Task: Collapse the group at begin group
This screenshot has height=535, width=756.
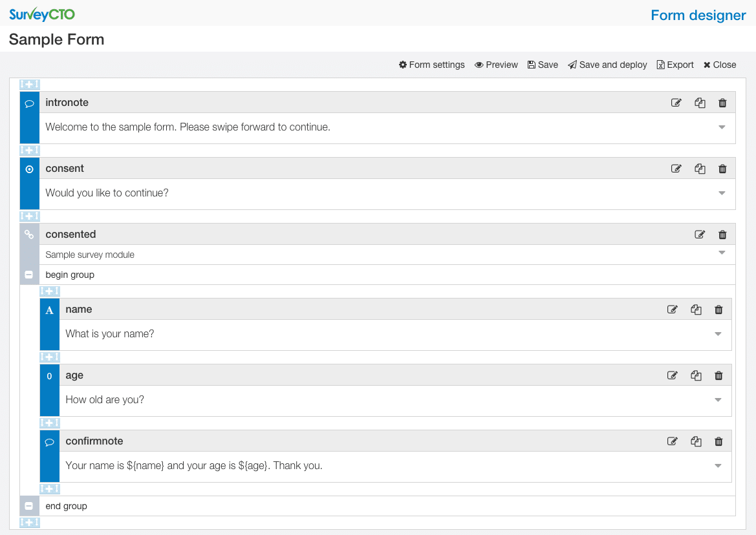Action: tap(29, 275)
